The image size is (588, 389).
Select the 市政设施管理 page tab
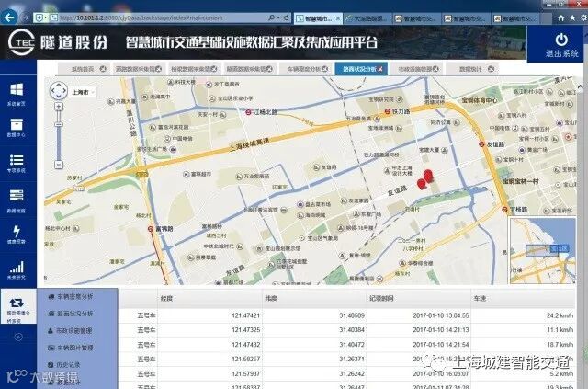414,69
